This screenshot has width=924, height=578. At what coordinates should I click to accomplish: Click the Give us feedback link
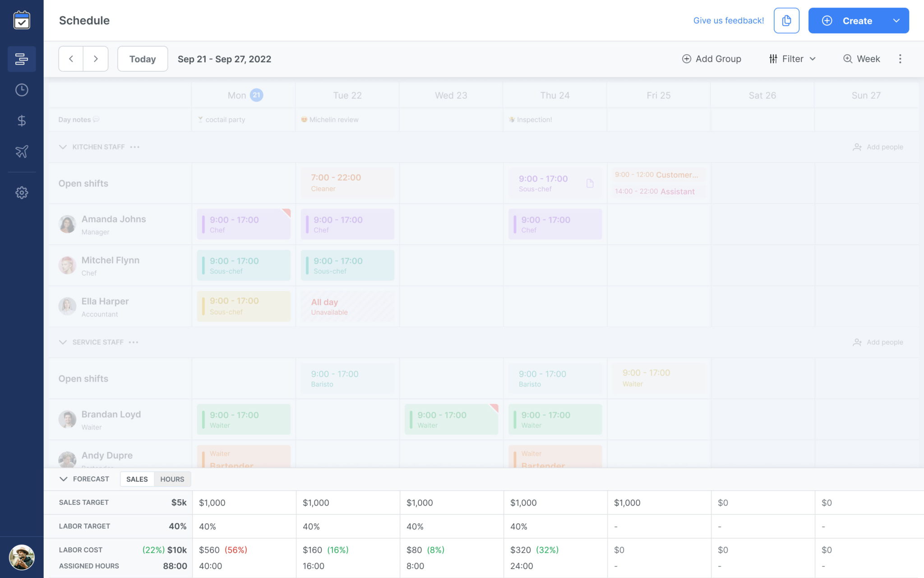point(728,20)
